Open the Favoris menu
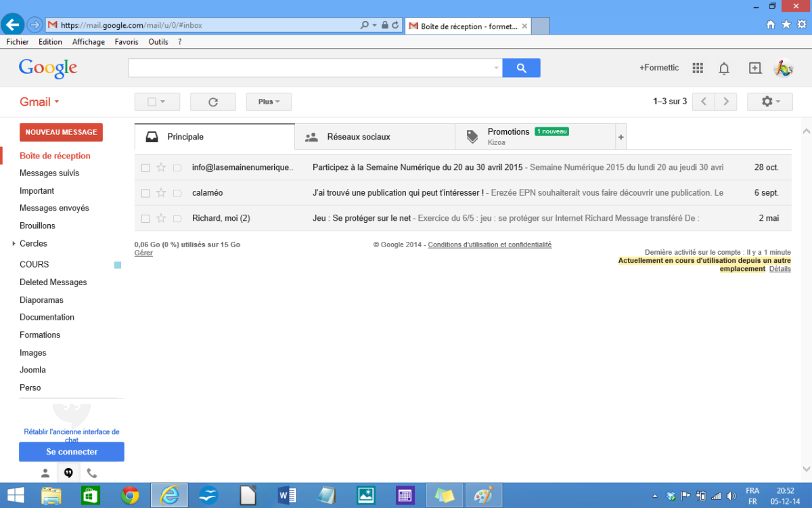 coord(127,41)
